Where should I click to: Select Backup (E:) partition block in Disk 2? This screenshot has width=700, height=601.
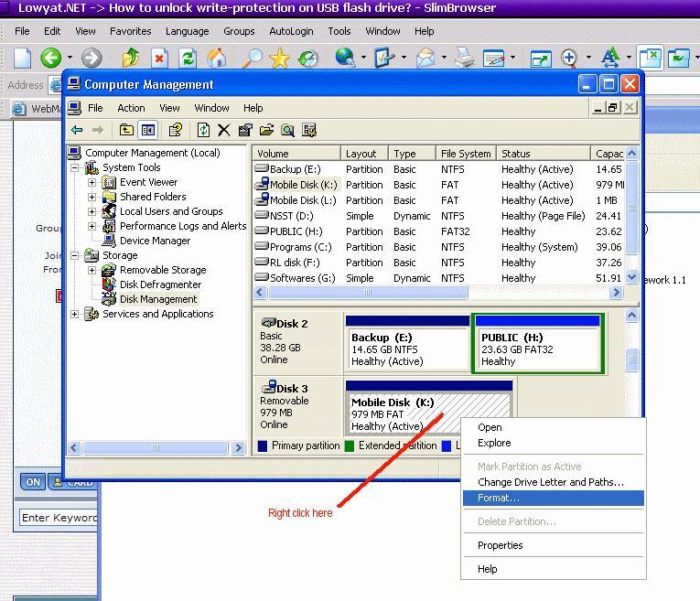click(407, 344)
